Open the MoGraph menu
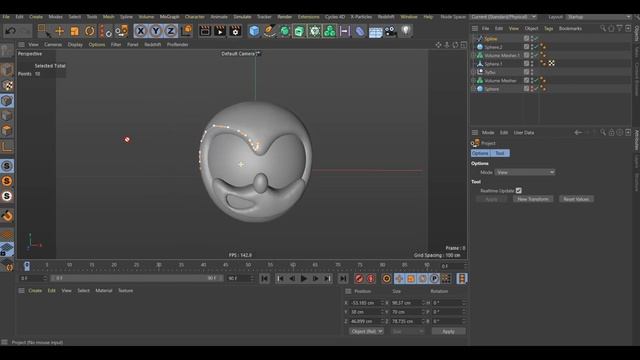This screenshot has width=640, height=360. click(x=169, y=17)
